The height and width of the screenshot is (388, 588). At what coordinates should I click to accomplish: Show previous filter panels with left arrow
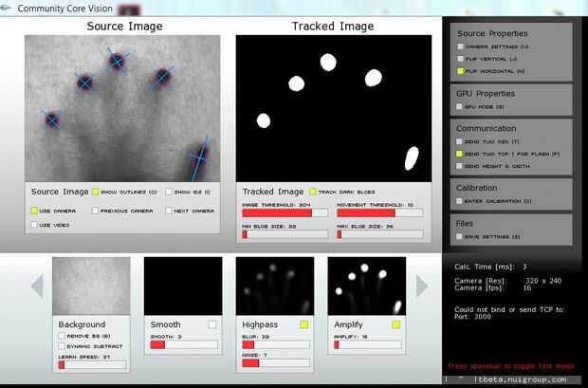coord(37,286)
